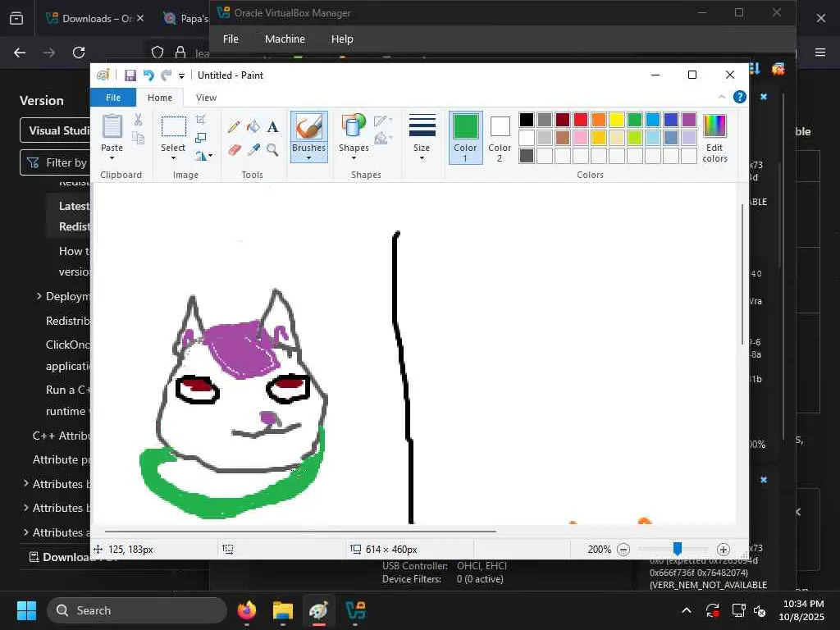
Task: Click the Brushes tool icon
Action: (309, 127)
